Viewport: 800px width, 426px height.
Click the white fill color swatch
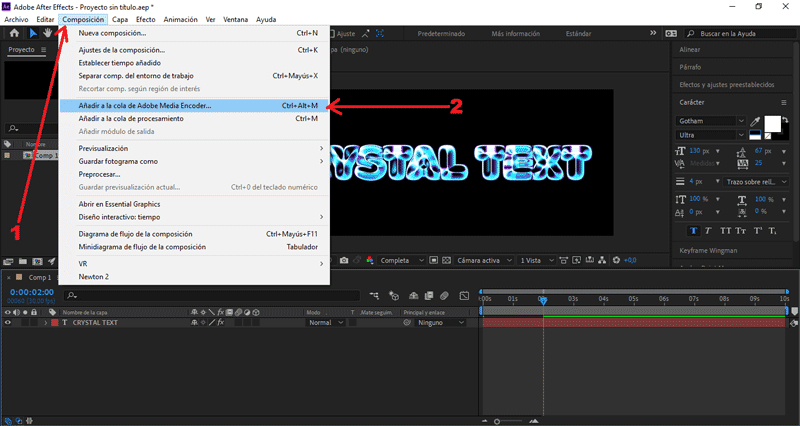(772, 124)
